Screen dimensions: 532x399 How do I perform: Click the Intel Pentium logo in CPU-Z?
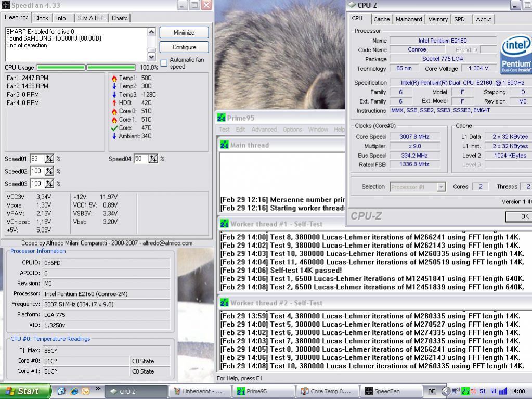click(x=516, y=54)
